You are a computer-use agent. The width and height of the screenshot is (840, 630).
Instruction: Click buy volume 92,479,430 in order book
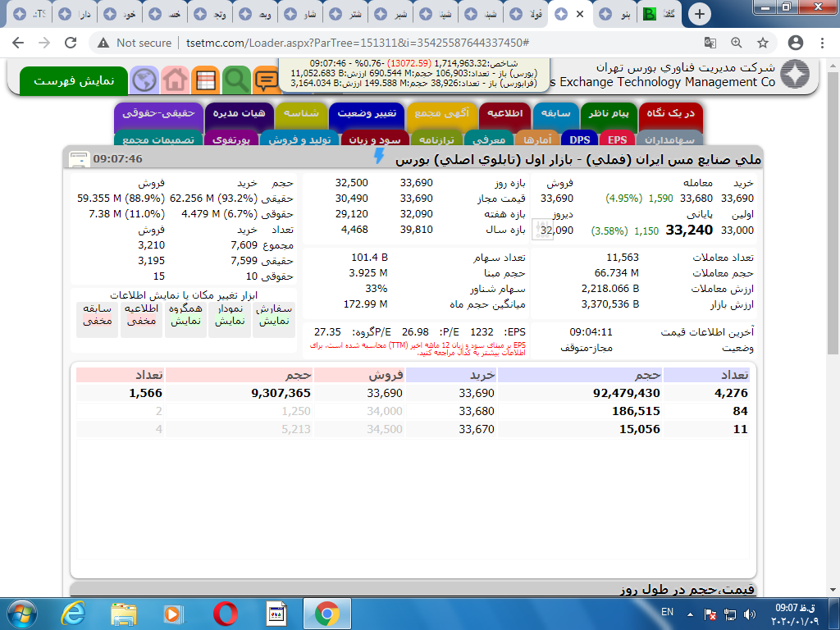[626, 393]
